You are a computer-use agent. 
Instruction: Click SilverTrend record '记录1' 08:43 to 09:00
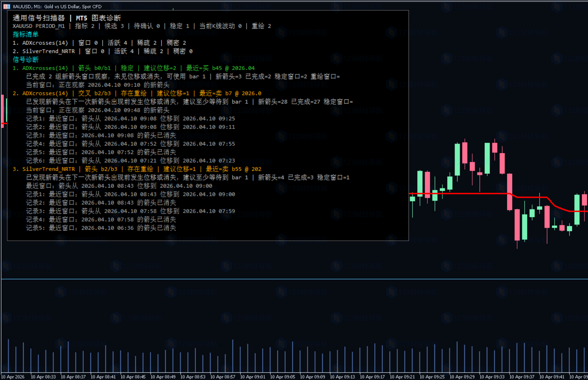131,194
